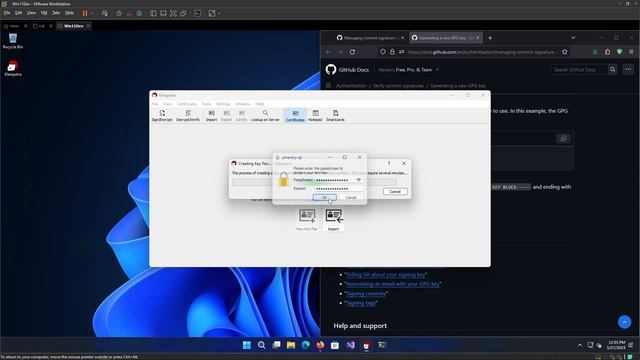Screen dimensions: 640x360
Task: Click the Export toolbar icon in Kleopatra
Action: point(227,116)
